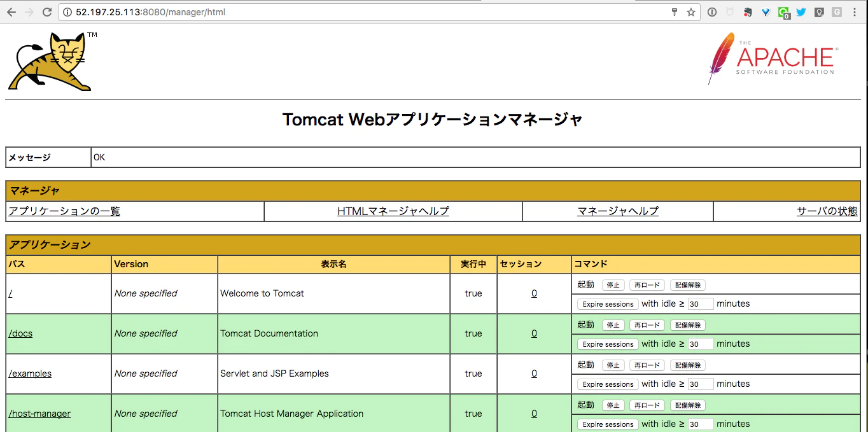The image size is (868, 432).
Task: Click session count 0 for Tomcat Host Manager
Action: [534, 414]
